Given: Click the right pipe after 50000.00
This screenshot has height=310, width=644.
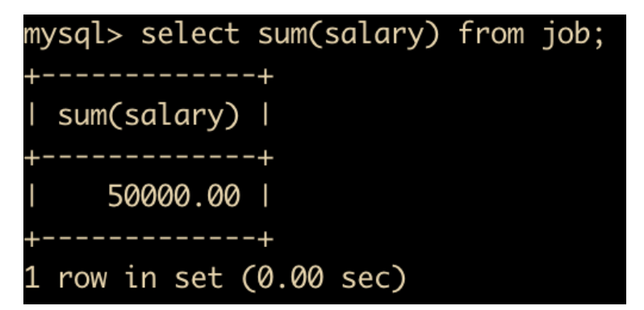Looking at the screenshot, I should coord(266,197).
